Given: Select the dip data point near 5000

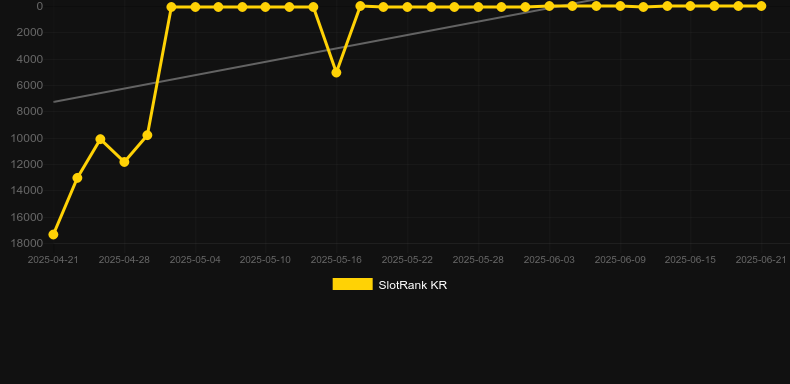Looking at the screenshot, I should coord(336,73).
